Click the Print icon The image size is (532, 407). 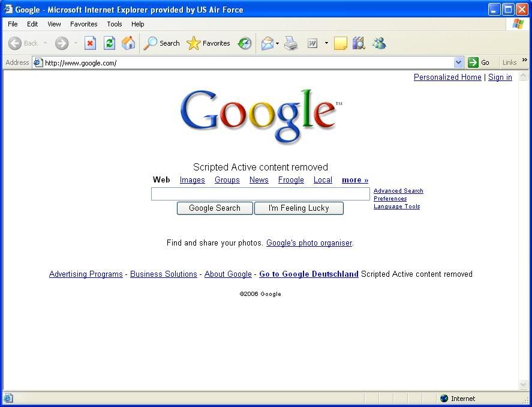click(291, 43)
